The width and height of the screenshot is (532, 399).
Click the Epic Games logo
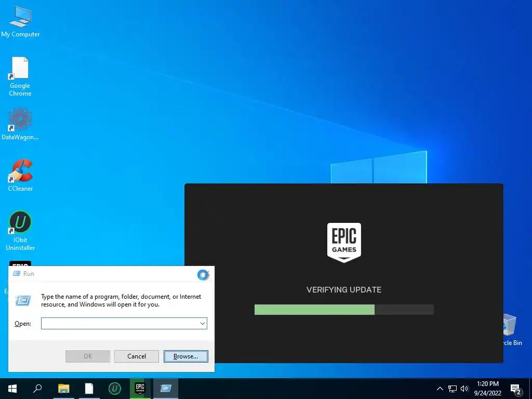(344, 243)
